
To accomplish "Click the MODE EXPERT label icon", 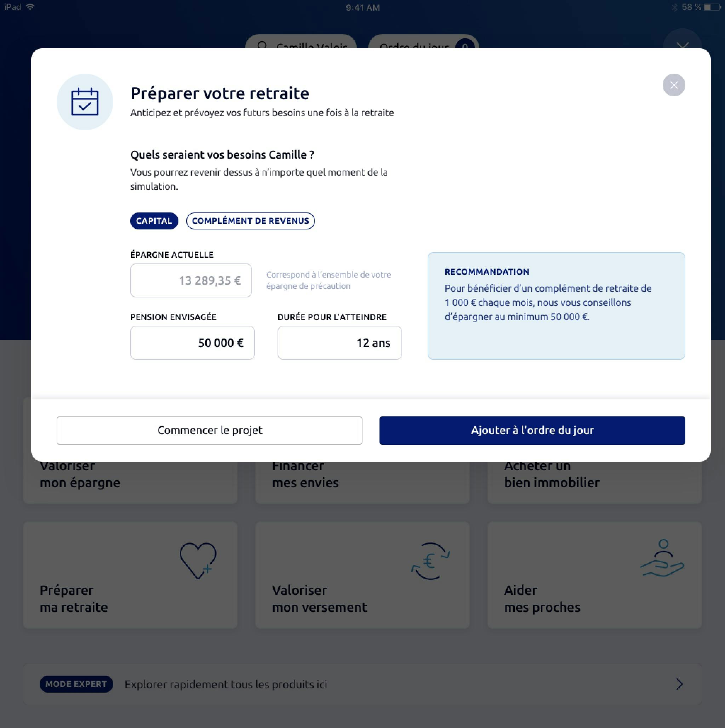I will coord(75,683).
